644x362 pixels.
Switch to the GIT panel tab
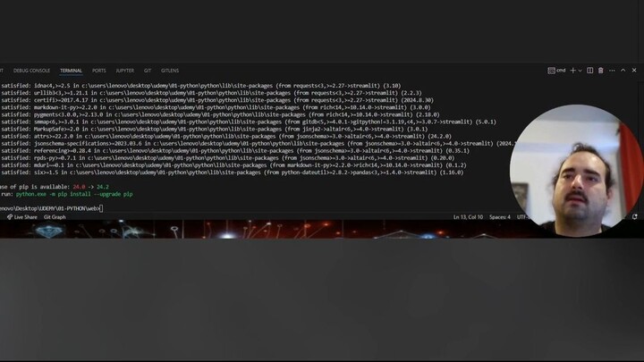(x=148, y=71)
